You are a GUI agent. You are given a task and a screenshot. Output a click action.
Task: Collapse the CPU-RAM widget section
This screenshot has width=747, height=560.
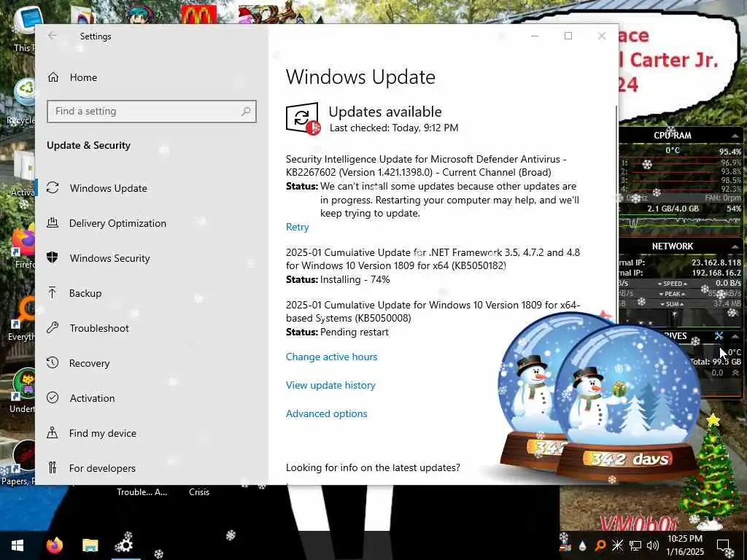point(735,136)
